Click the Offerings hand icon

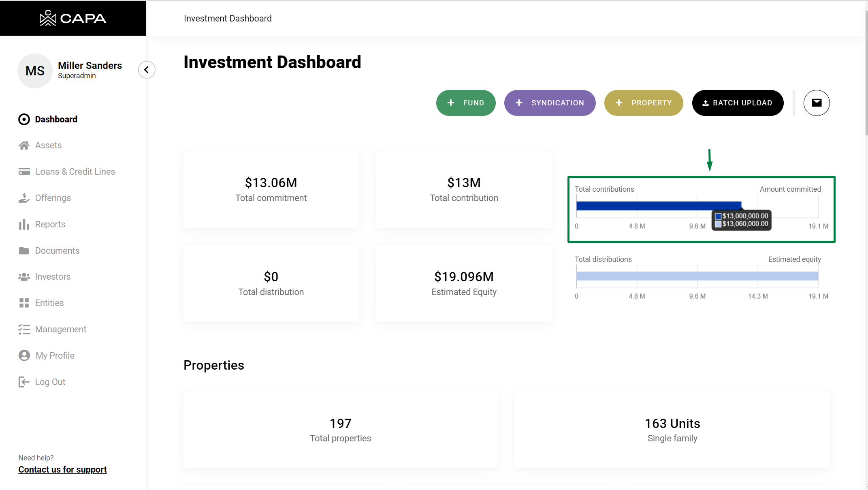coord(24,198)
